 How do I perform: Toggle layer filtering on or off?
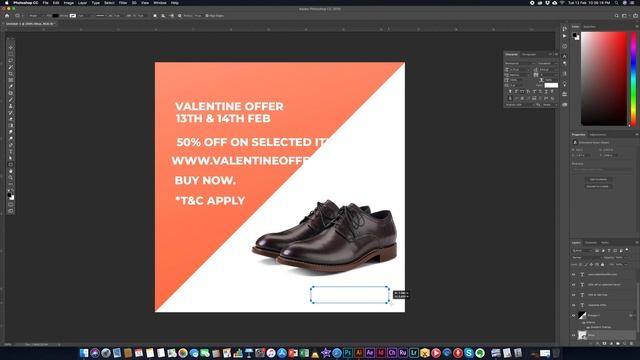[627, 249]
